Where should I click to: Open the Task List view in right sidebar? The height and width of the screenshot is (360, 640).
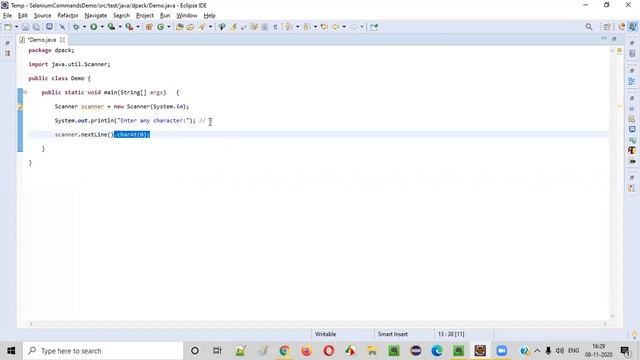point(632,53)
